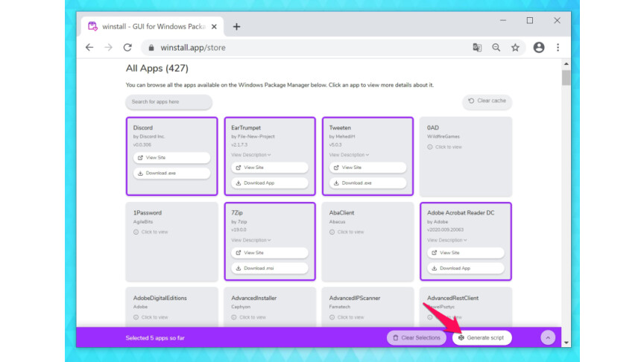
Task: Open the translate page icon
Action: click(477, 48)
